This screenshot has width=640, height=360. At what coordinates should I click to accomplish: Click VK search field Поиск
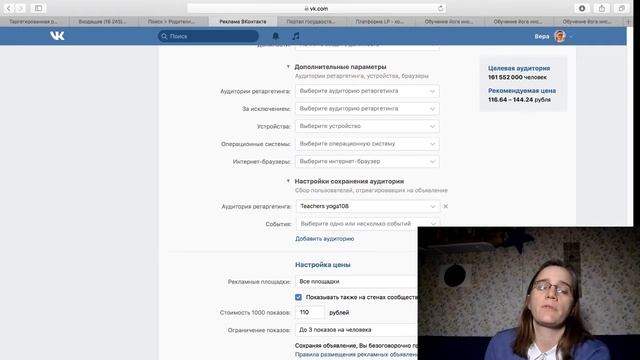(x=208, y=36)
